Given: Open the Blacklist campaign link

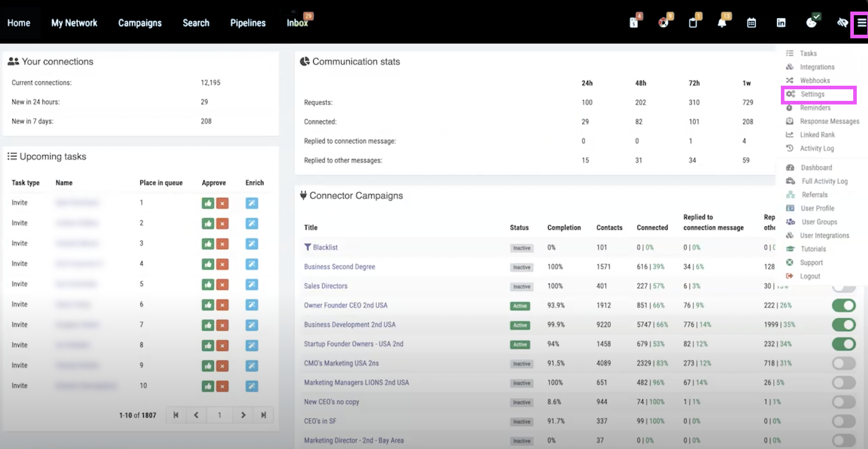Looking at the screenshot, I should 325,247.
